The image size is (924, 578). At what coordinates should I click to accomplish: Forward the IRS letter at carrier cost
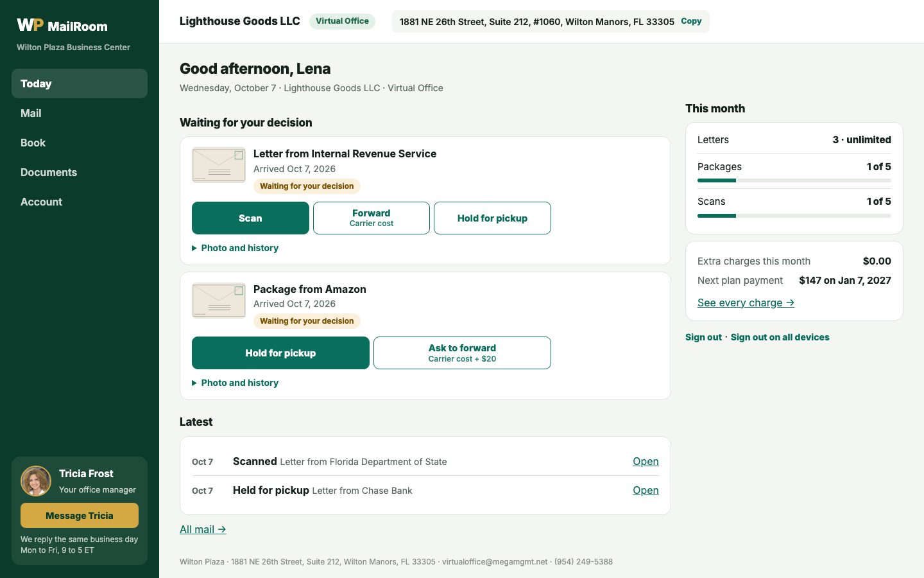point(372,218)
